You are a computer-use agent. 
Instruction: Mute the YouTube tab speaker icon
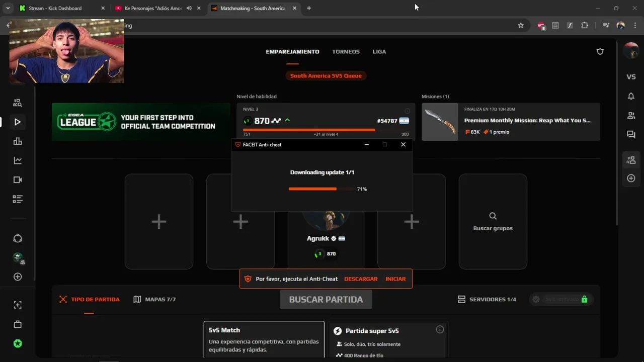click(189, 8)
